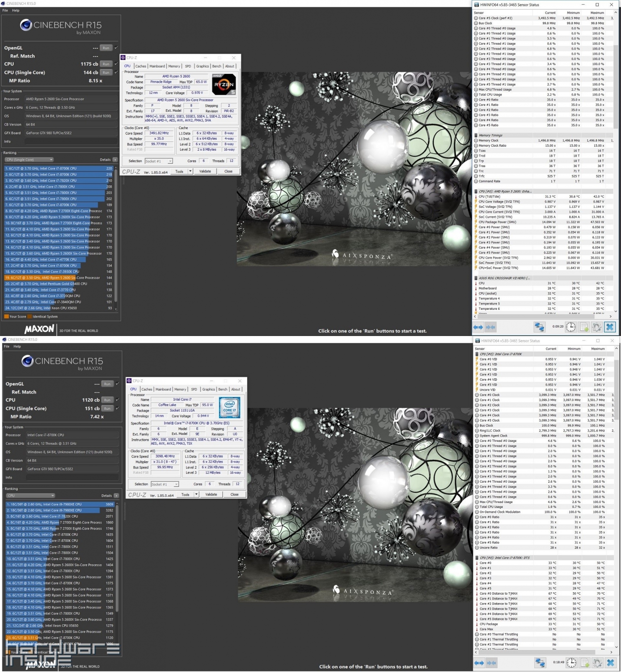Toggle Single Core checkmark beside 144 cb score
Viewport: 621px width, 672px height.
click(x=116, y=72)
